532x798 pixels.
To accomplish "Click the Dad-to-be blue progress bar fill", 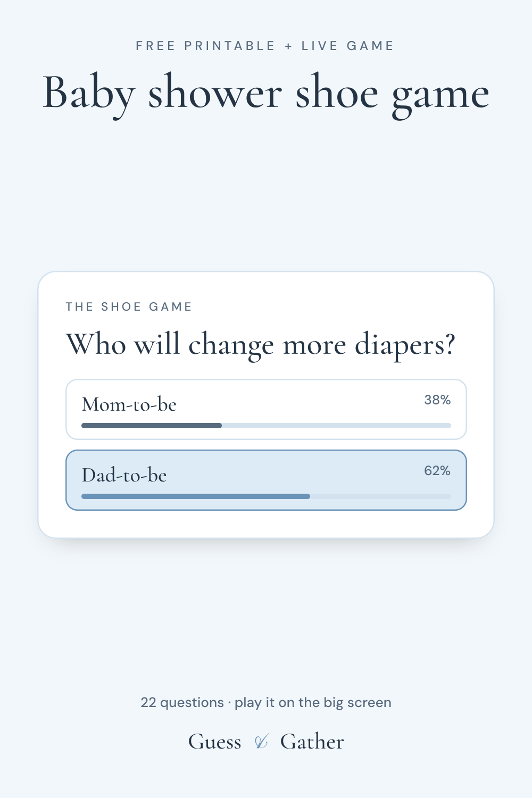I will (x=196, y=496).
